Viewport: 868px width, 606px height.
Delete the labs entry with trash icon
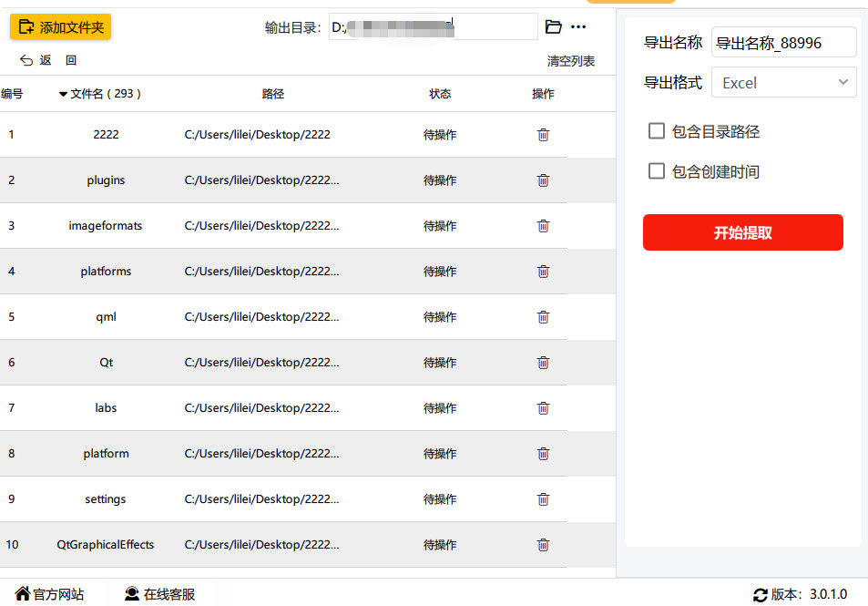pos(543,407)
